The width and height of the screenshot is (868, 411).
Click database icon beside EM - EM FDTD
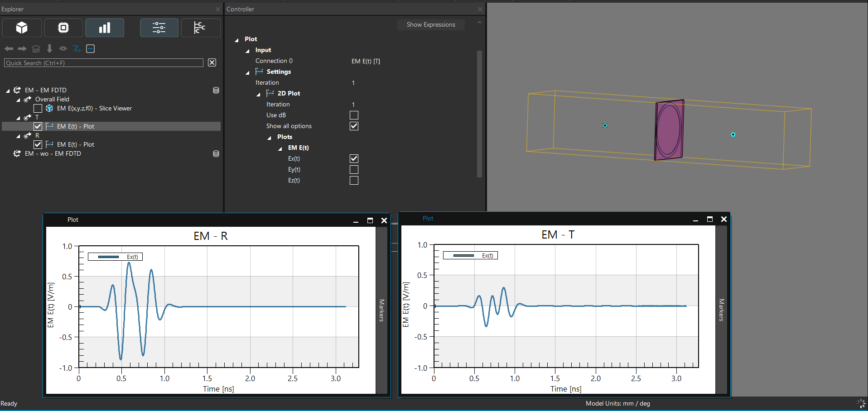[216, 91]
